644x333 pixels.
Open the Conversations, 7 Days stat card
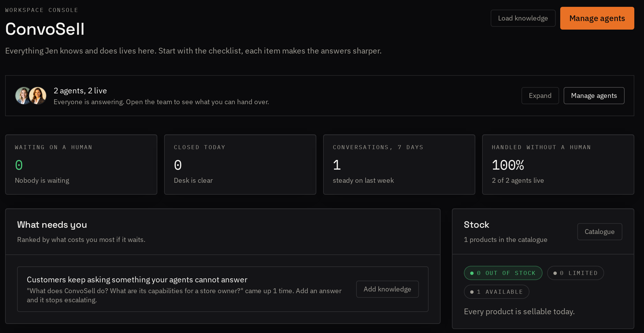pyautogui.click(x=399, y=165)
